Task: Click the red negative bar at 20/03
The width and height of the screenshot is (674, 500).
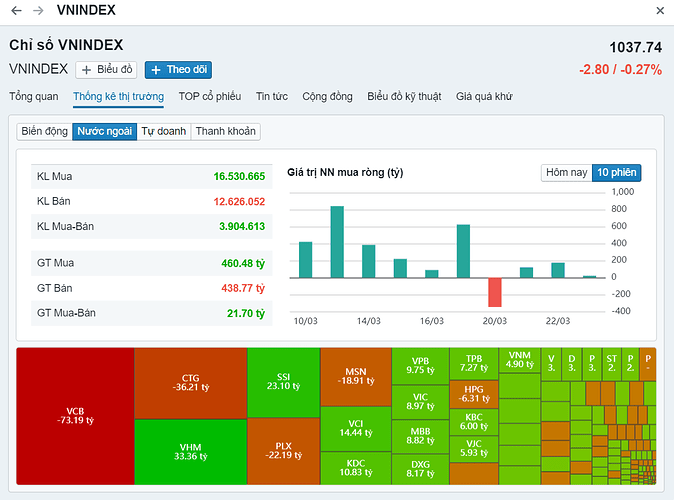Action: point(494,292)
